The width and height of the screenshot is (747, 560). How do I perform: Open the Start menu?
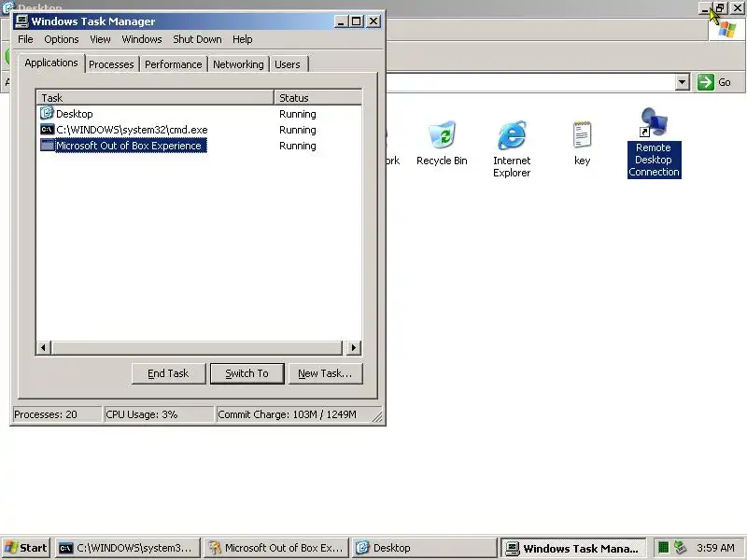click(x=27, y=548)
